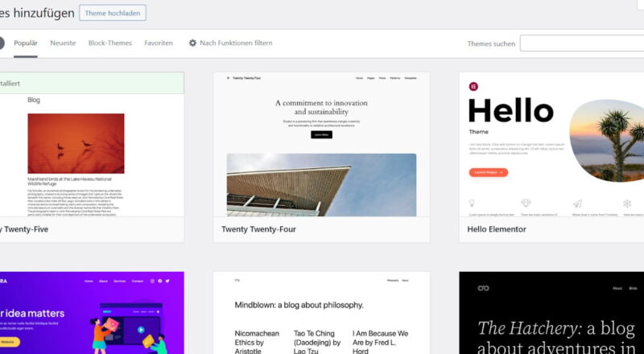Open the Mindblown philosophy blog theme preview
This screenshot has width=644, height=354.
(321, 313)
